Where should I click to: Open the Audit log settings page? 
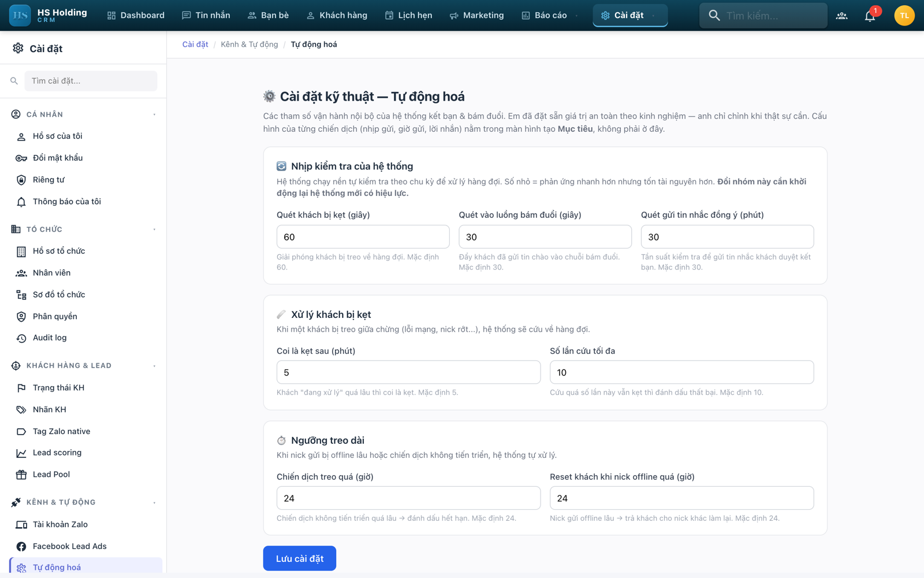(85, 338)
